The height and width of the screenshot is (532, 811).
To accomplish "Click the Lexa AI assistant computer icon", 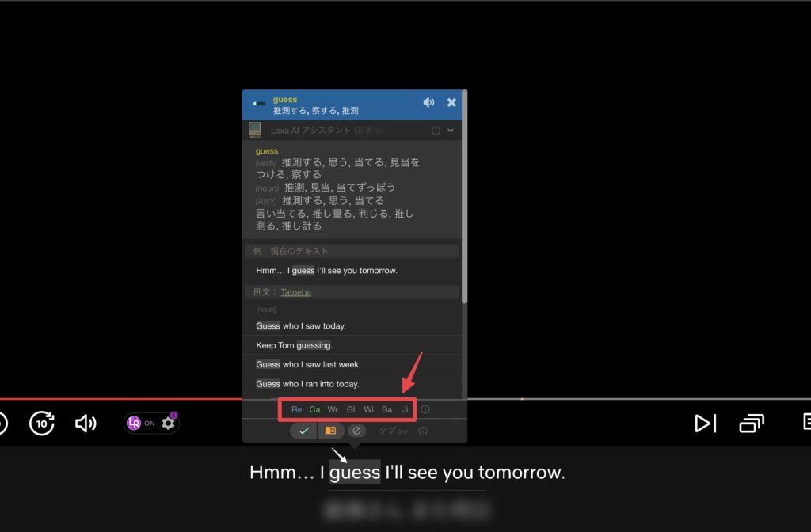I will pyautogui.click(x=255, y=130).
